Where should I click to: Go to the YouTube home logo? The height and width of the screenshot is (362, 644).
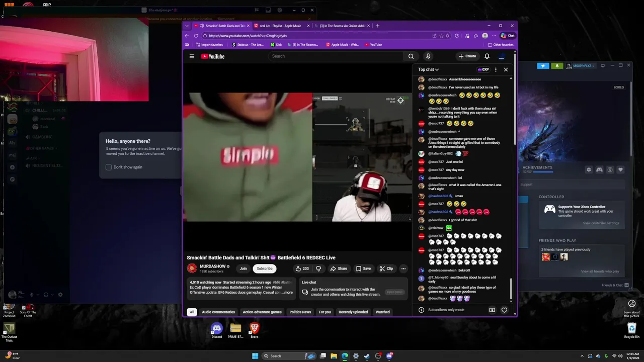click(x=213, y=56)
